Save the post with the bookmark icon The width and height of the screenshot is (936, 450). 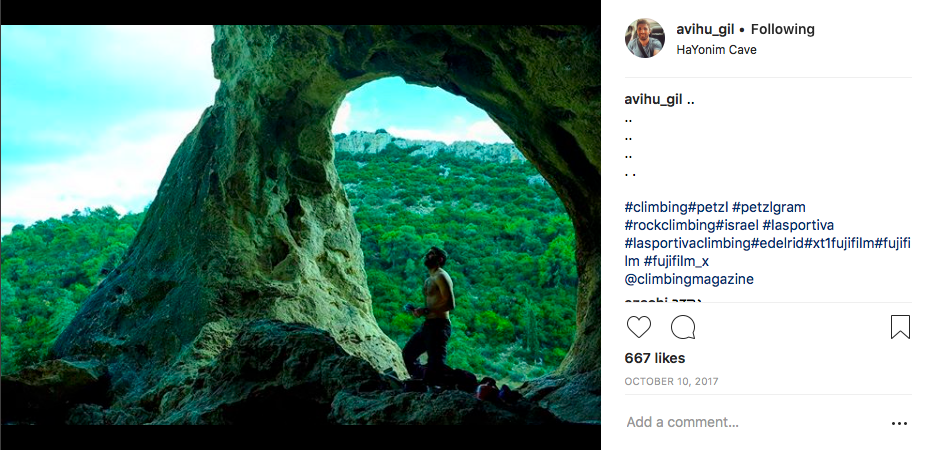900,327
